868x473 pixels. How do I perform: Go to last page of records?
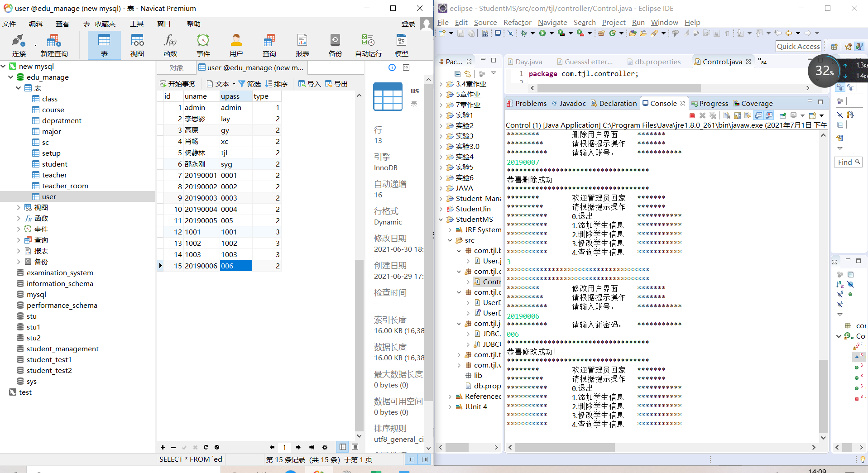tap(312, 447)
